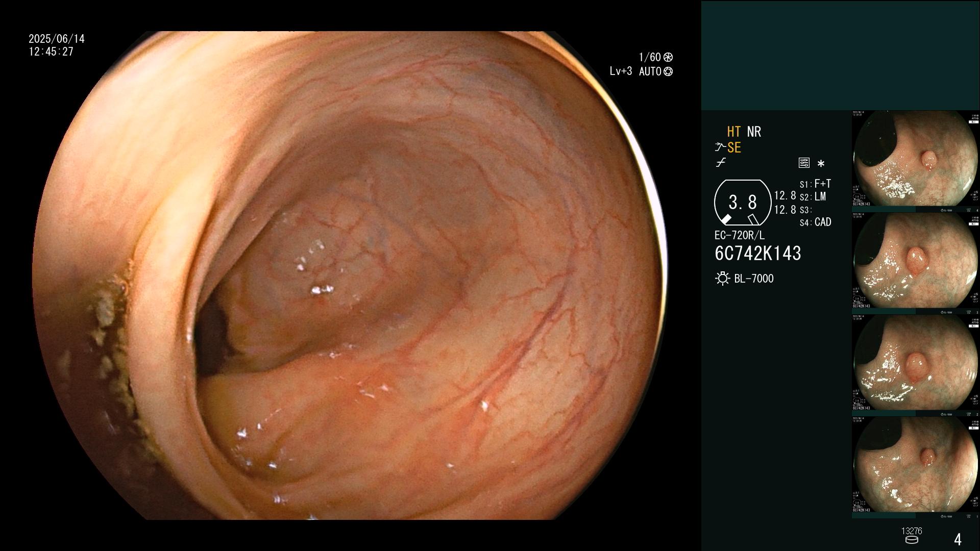Open the second captured thumbnail from top
This screenshot has height=551, width=980.
916,263
